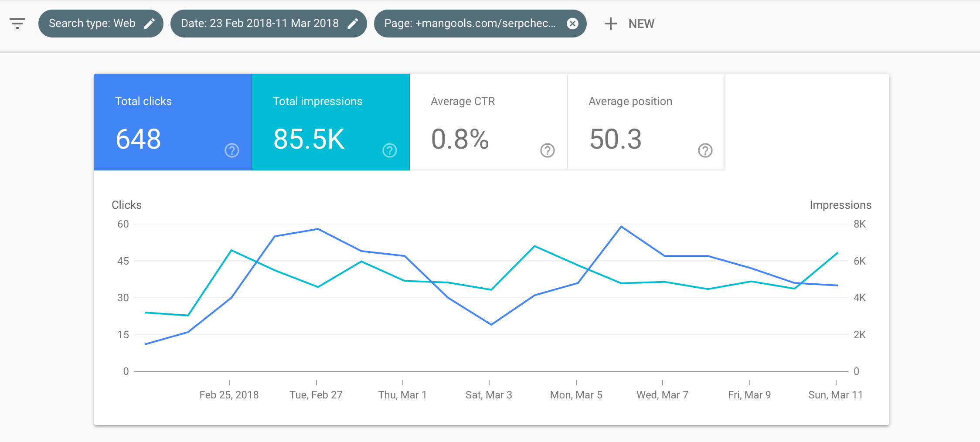Open help for Total clicks
980x442 pixels.
[x=232, y=150]
